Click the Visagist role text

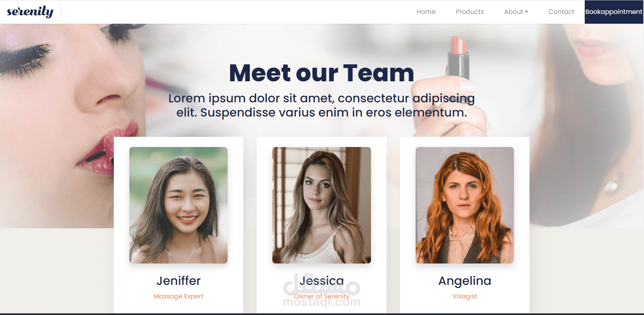click(465, 296)
